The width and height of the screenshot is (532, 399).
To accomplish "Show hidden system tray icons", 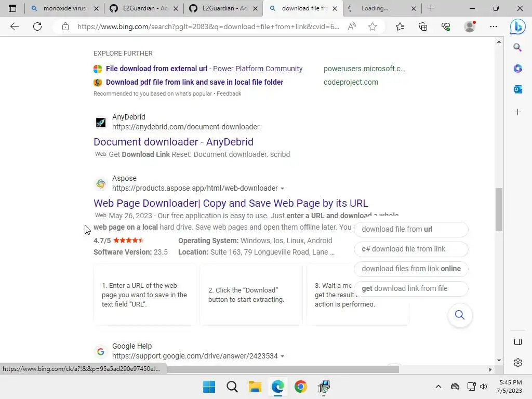I will tap(438, 387).
